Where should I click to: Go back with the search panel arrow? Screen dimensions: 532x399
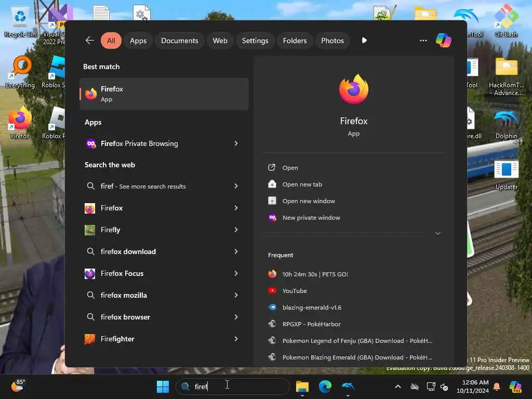89,41
